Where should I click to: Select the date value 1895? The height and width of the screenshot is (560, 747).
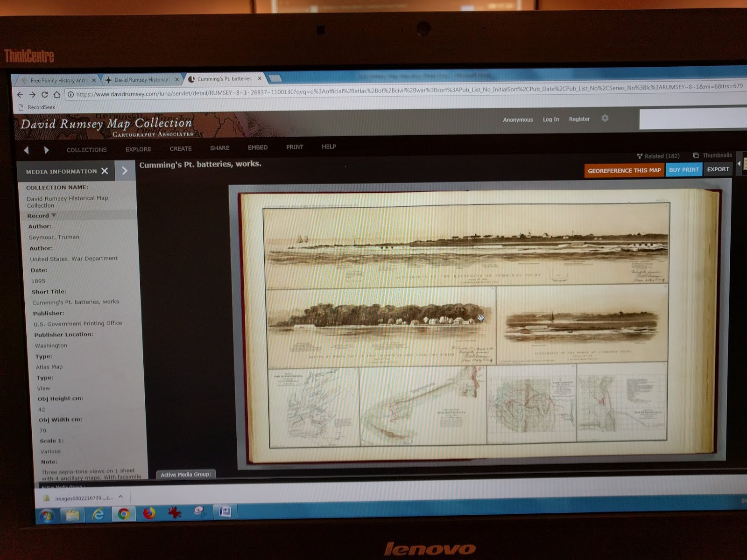[x=38, y=281]
